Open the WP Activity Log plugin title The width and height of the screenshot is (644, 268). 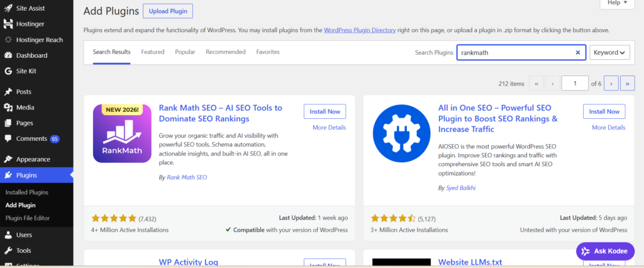click(x=189, y=262)
